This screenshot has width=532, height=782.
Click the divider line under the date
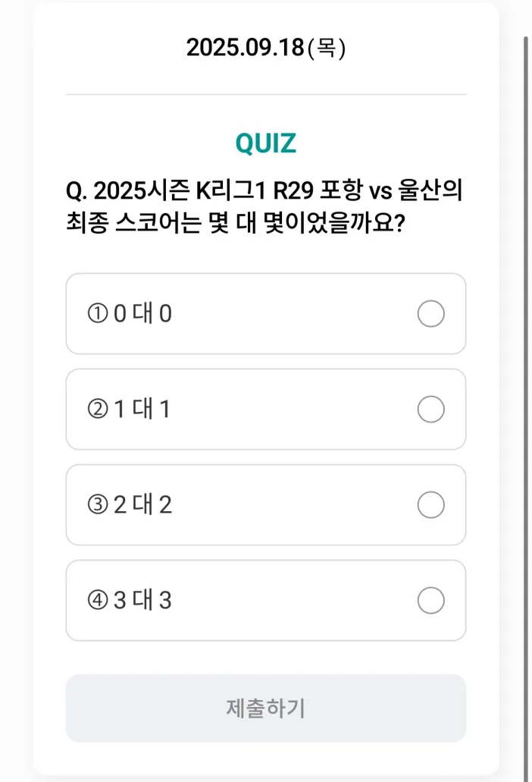265,94
